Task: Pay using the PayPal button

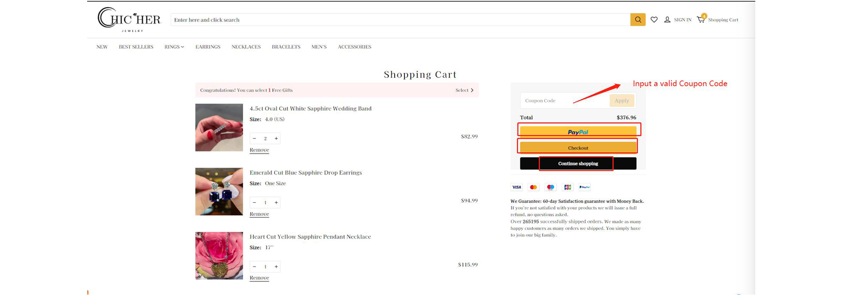Action: click(578, 132)
